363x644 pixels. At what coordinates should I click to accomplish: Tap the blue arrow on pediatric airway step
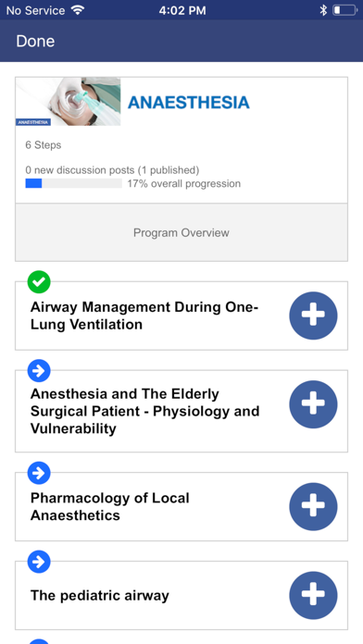(39, 562)
